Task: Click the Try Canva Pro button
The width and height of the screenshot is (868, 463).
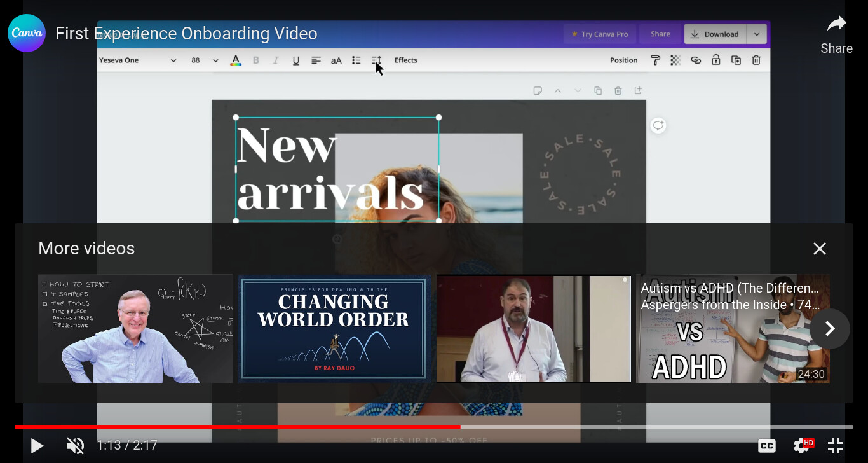Action: [599, 34]
